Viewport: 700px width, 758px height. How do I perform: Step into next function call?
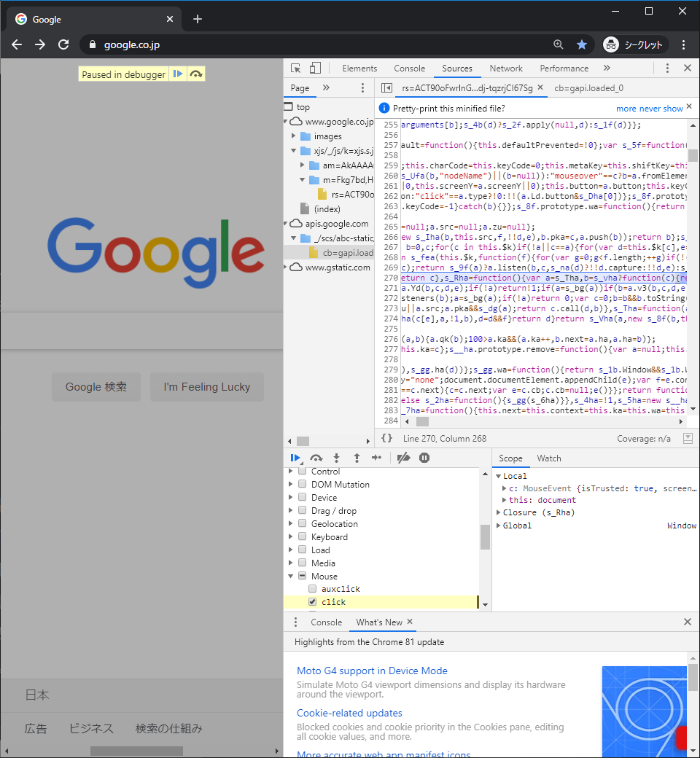pyautogui.click(x=336, y=458)
